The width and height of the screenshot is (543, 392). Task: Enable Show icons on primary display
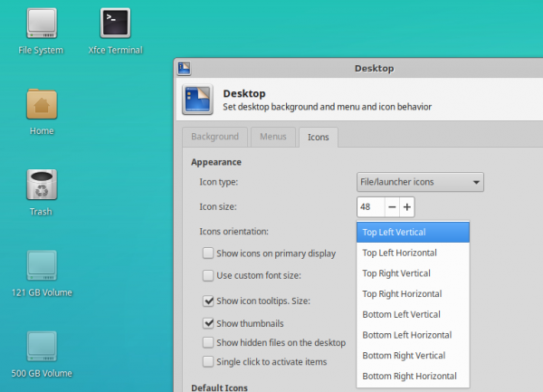208,253
